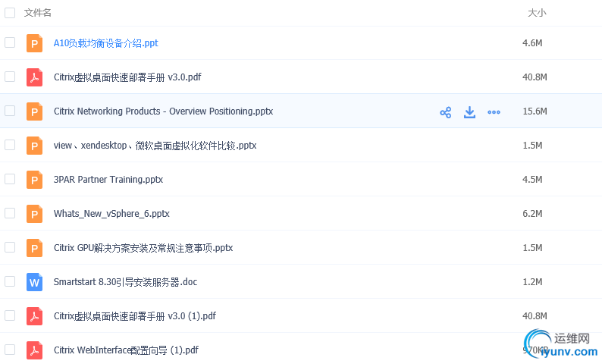Open Citrix Networking Products - Overview Positioning.pptx

click(163, 111)
